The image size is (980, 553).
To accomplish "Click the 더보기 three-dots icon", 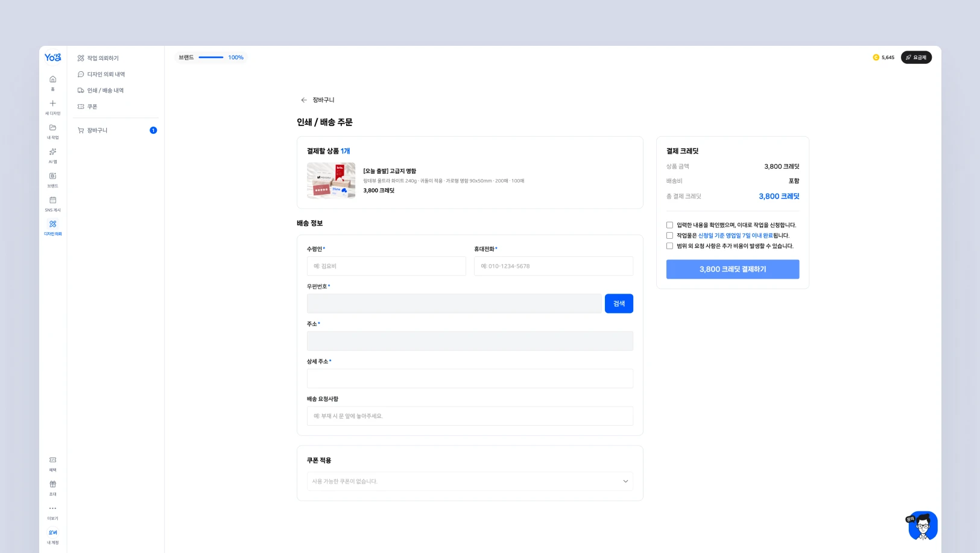I will pyautogui.click(x=52, y=508).
